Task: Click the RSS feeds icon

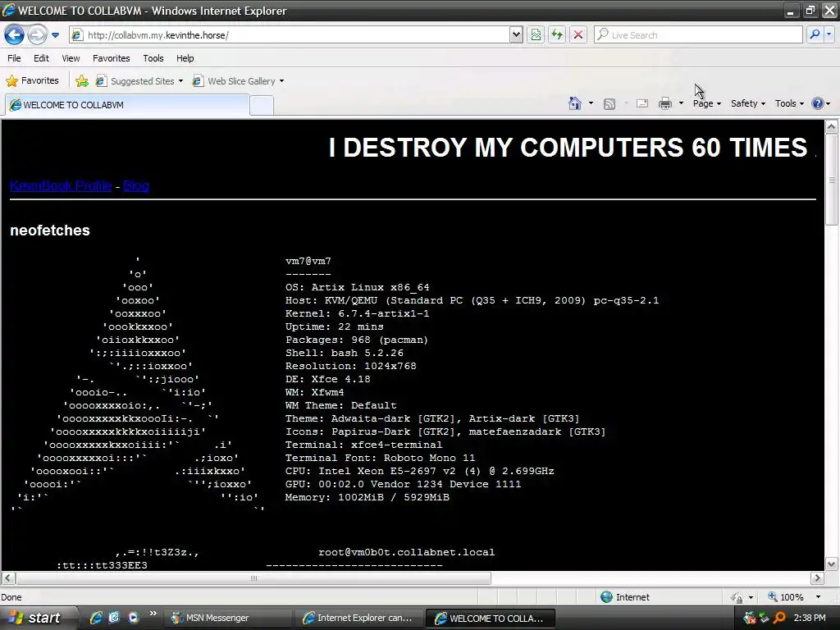Action: tap(609, 104)
